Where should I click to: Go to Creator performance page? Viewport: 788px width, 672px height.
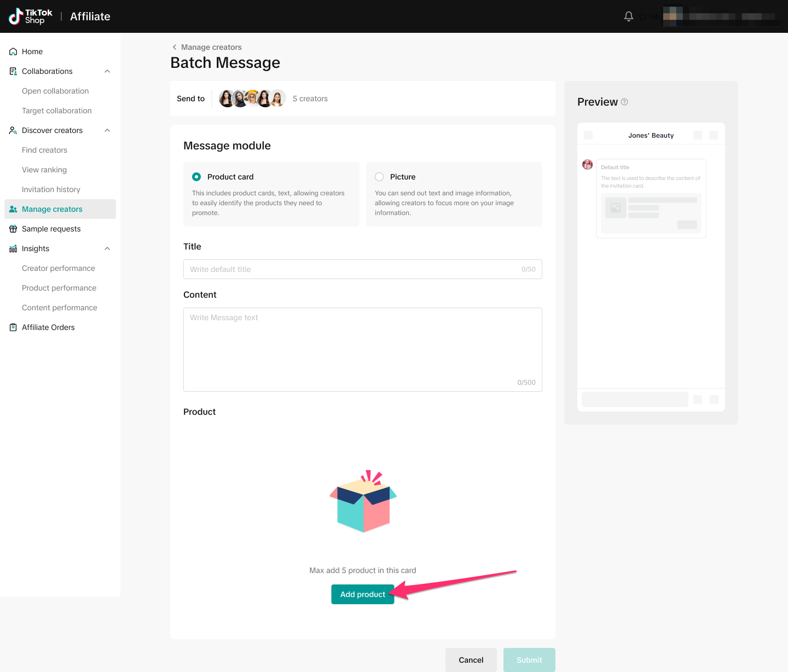[59, 268]
